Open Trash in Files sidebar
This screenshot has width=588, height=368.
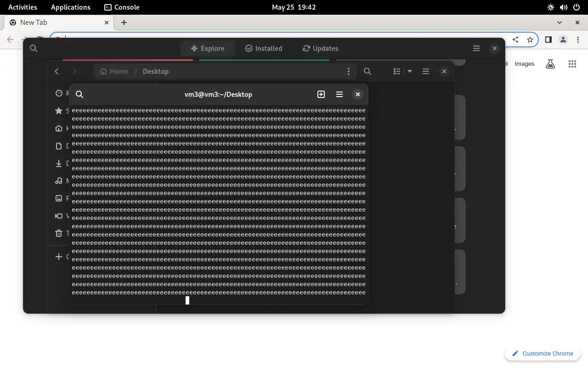click(59, 233)
